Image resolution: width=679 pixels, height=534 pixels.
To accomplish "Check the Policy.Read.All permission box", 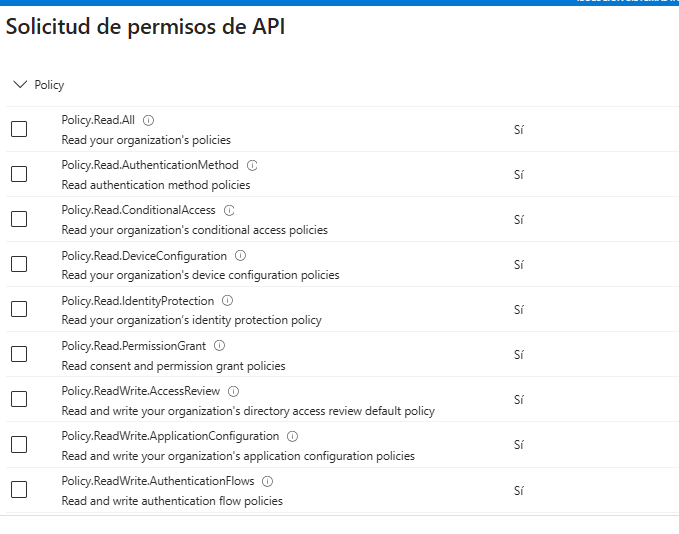I will (19, 129).
